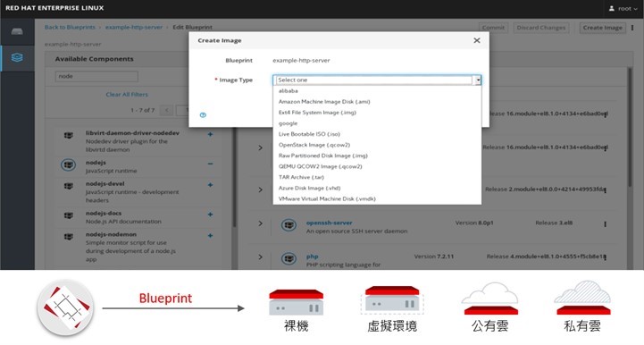Screen dimensions: 644x345
Task: Click the nodejs-nodemon component name
Action: pyautogui.click(x=111, y=234)
